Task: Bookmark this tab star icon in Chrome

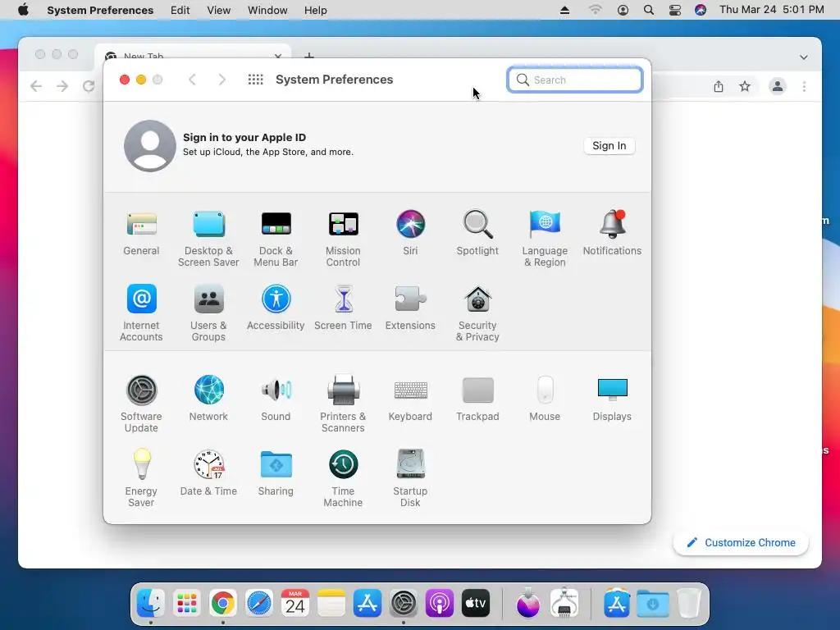Action: pyautogui.click(x=745, y=86)
